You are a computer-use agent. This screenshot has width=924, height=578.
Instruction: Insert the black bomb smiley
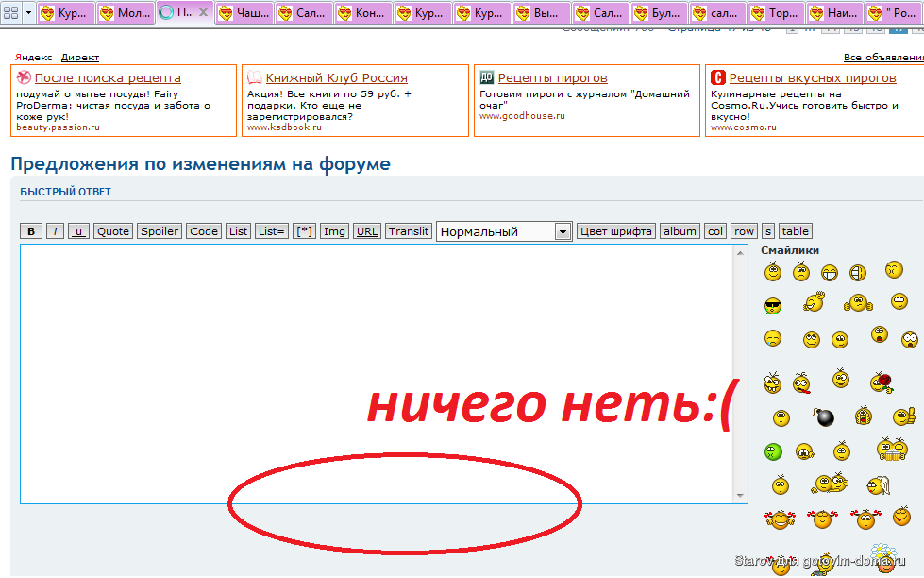pyautogui.click(x=824, y=417)
